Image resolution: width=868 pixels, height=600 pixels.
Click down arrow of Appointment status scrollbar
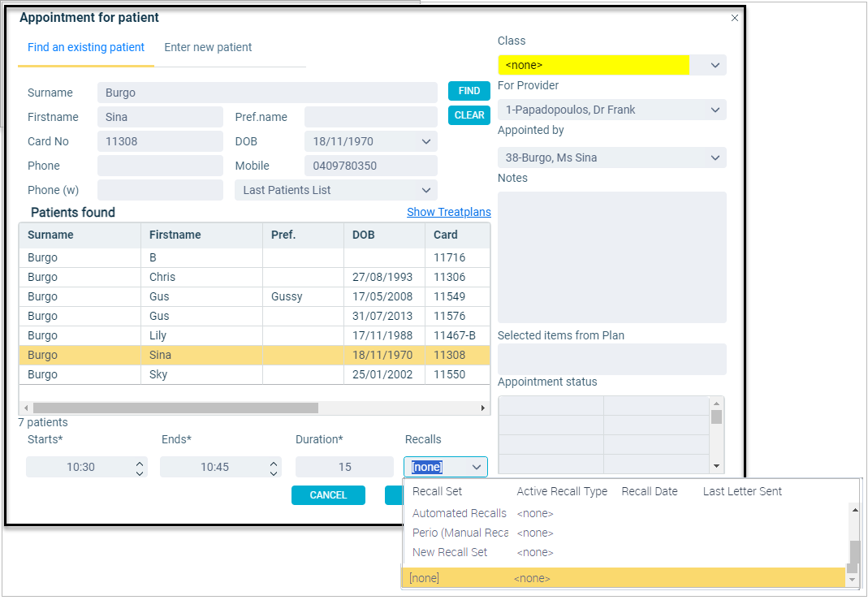[716, 466]
